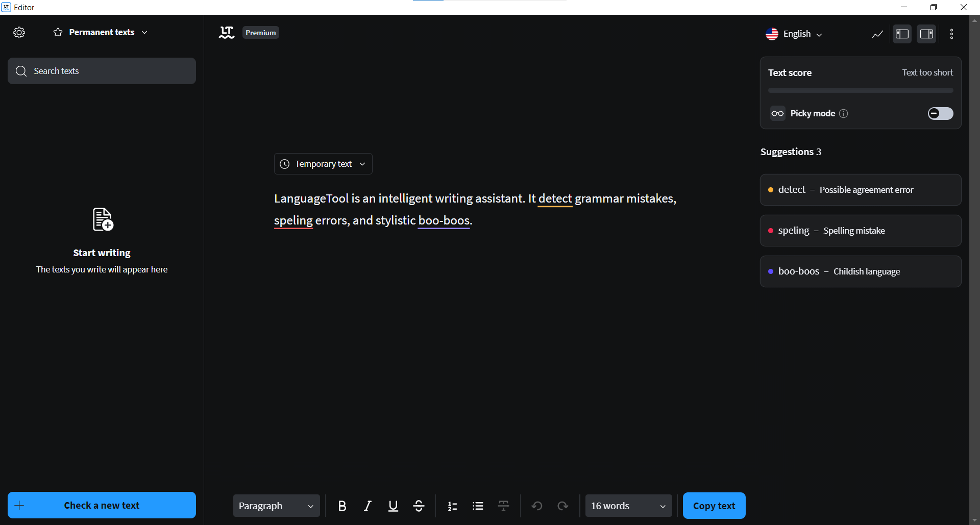
Task: Click the LanguageTool logo icon
Action: point(227,33)
